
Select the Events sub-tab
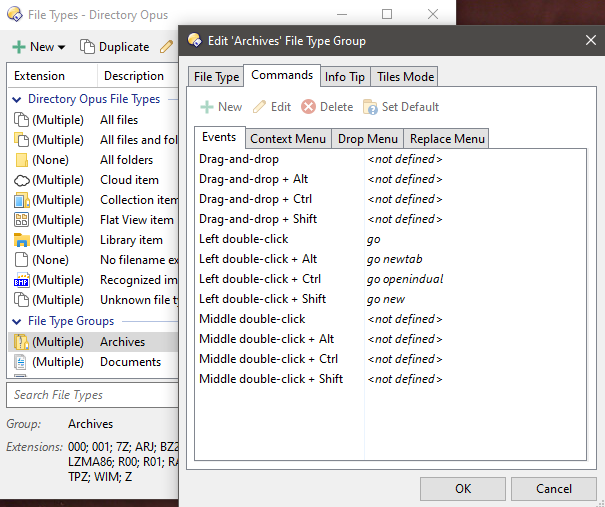219,137
